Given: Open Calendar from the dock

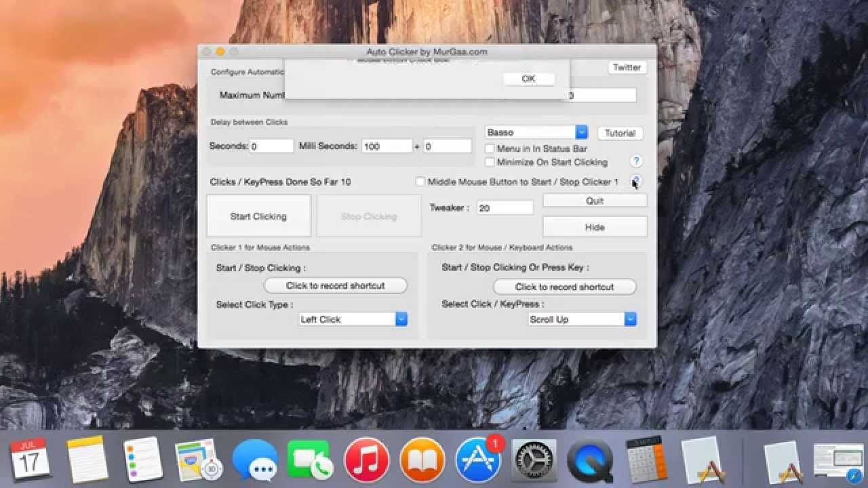Looking at the screenshot, I should pyautogui.click(x=30, y=459).
